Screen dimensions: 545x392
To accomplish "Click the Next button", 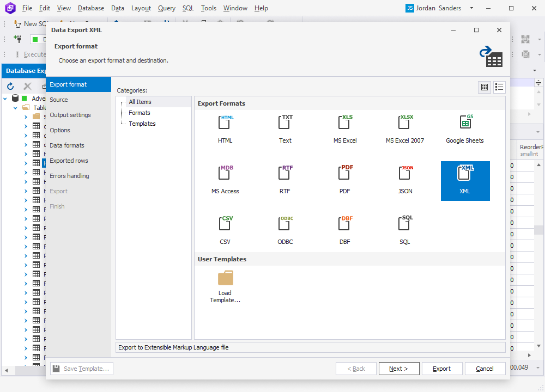I will coord(399,369).
